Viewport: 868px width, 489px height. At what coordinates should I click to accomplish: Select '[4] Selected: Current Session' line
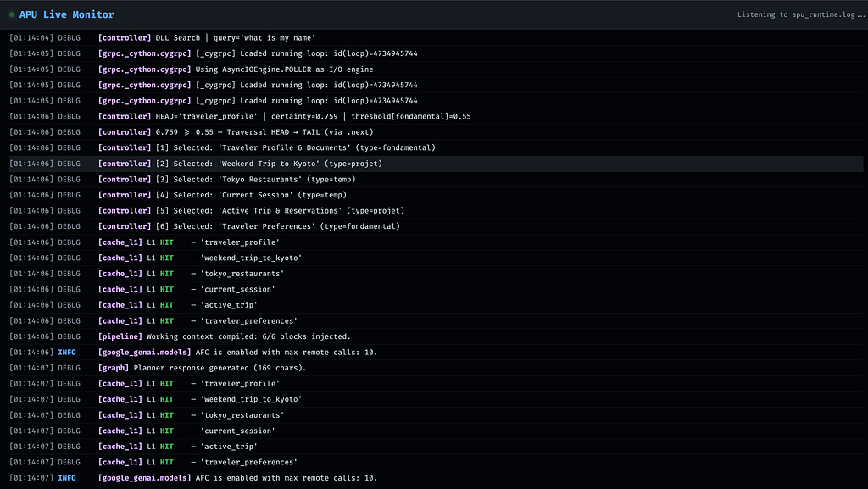[x=437, y=195]
